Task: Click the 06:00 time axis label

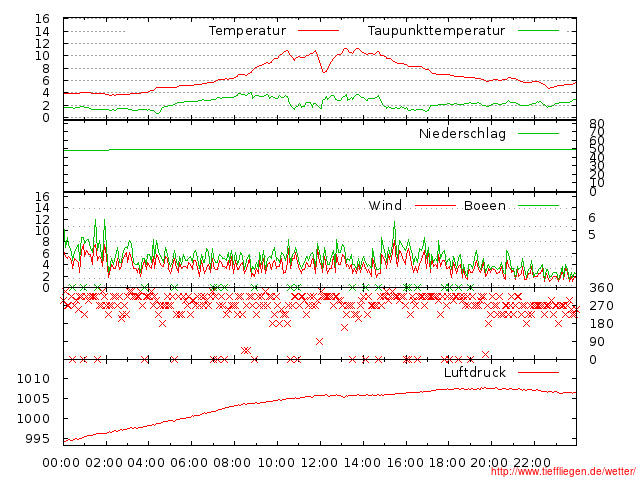Action: 189,462
